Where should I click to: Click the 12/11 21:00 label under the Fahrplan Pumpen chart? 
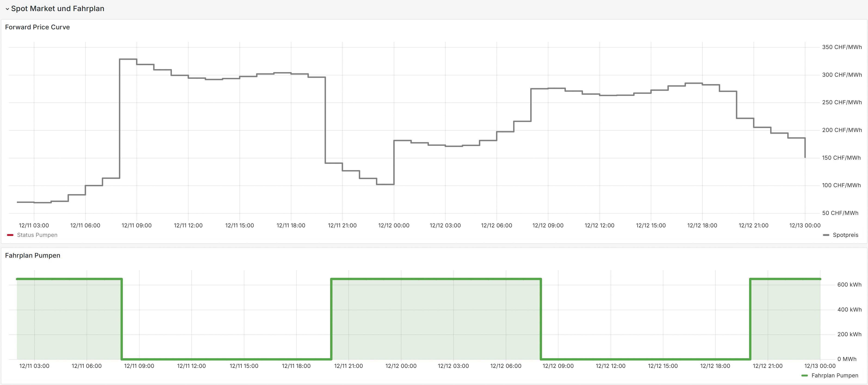[x=348, y=366]
